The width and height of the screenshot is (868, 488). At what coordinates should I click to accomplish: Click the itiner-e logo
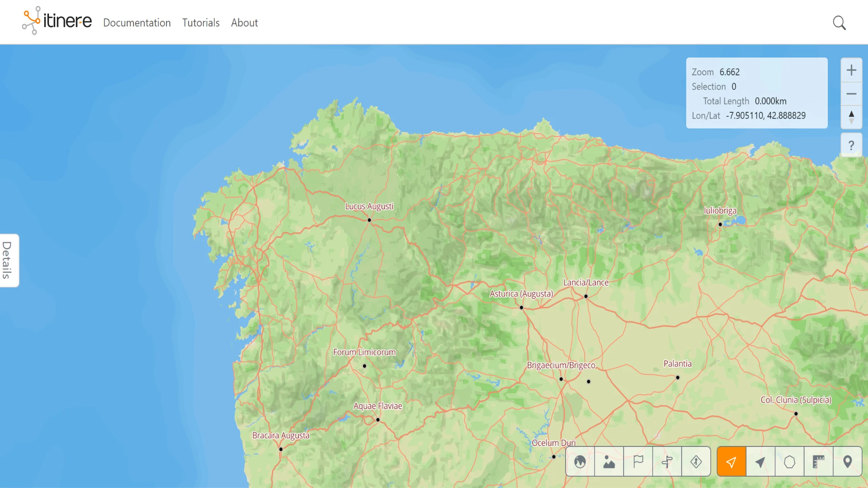tap(56, 21)
